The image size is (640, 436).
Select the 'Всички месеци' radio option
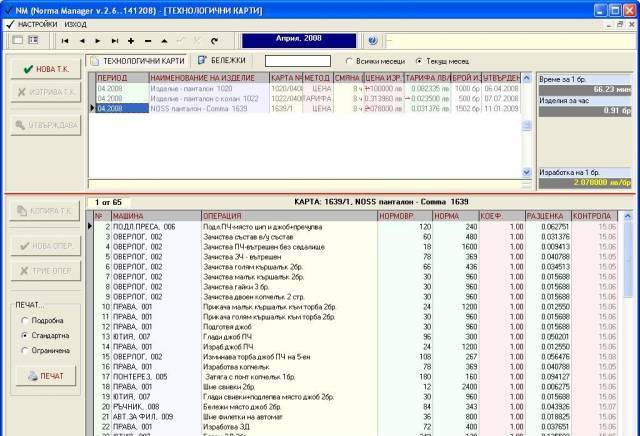tap(337, 61)
